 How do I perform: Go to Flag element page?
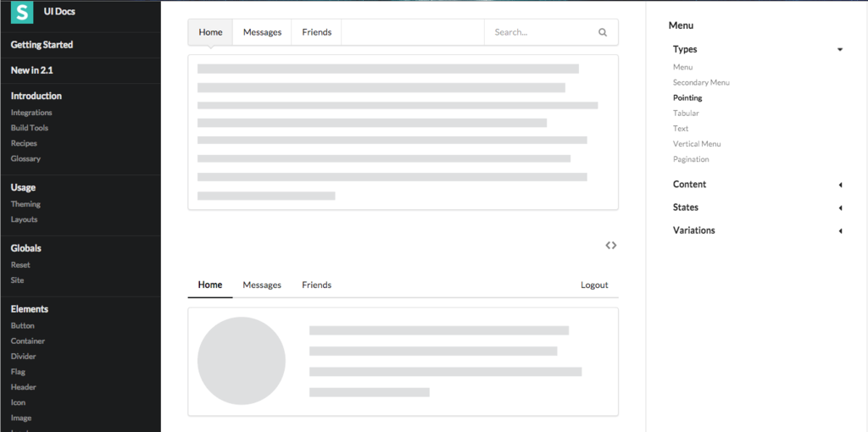pyautogui.click(x=18, y=372)
